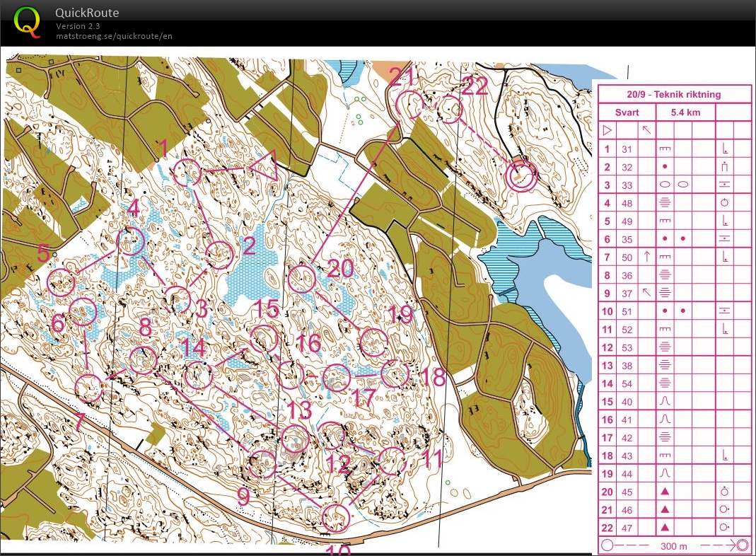756x556 pixels.
Task: Click the marsh symbol in control row 17
Action: [x=665, y=437]
